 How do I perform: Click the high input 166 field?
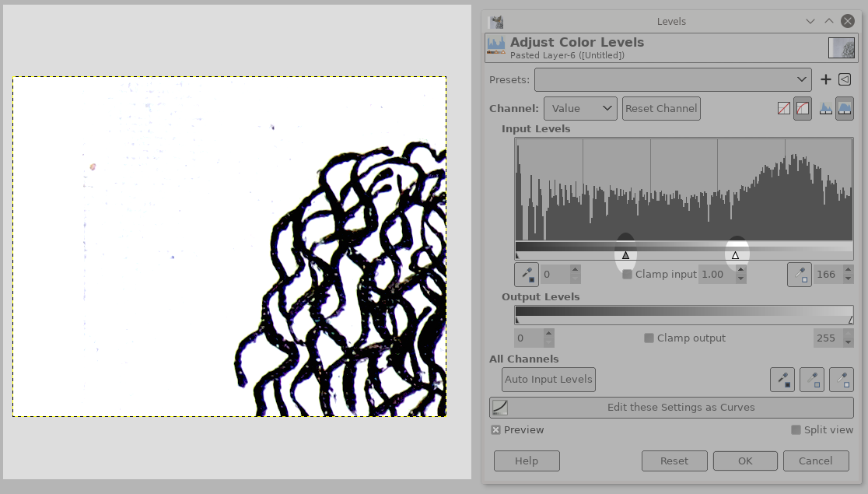pyautogui.click(x=828, y=274)
